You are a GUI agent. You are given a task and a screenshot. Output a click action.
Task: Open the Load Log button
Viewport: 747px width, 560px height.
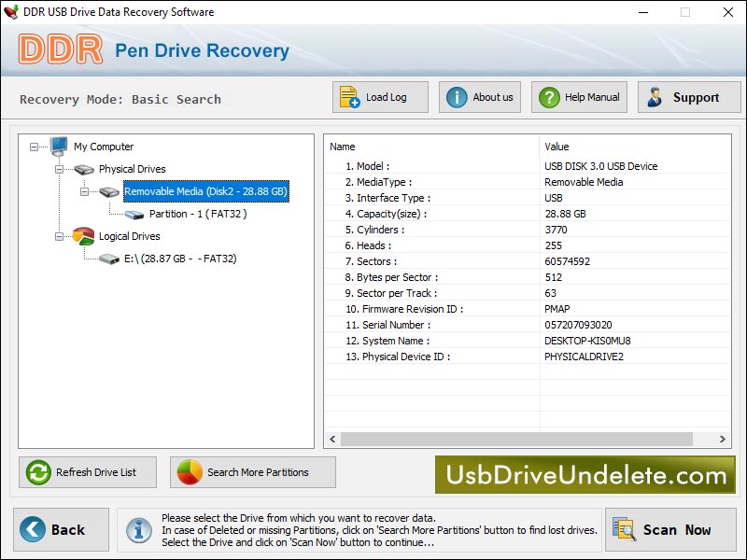coord(380,97)
